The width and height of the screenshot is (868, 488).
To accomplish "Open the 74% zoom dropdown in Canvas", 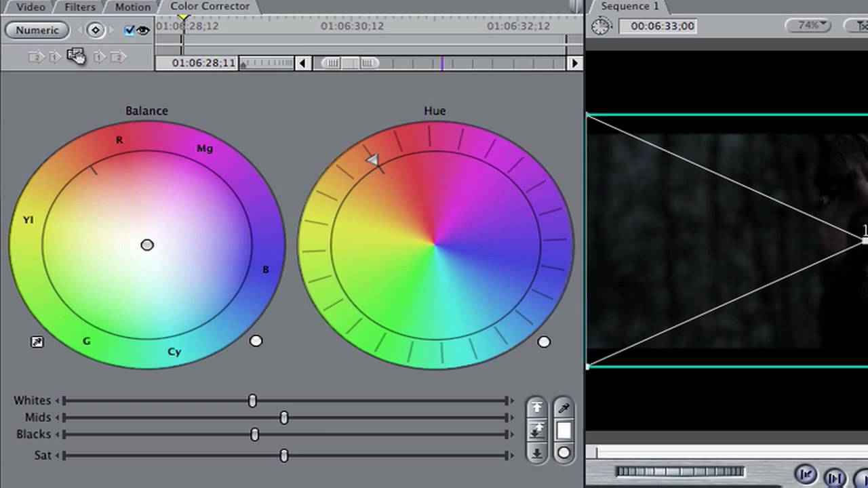I will [809, 25].
